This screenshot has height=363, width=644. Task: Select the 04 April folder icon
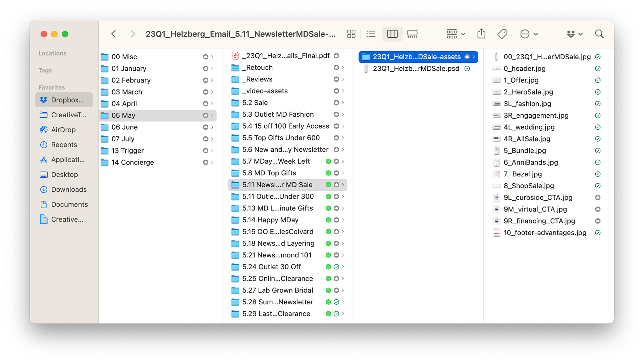(x=105, y=104)
